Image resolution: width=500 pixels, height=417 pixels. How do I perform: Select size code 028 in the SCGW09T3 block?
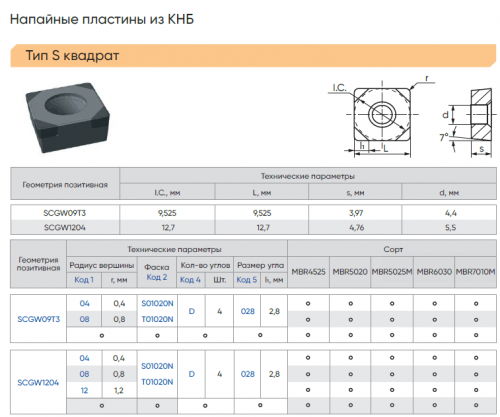coord(248,311)
